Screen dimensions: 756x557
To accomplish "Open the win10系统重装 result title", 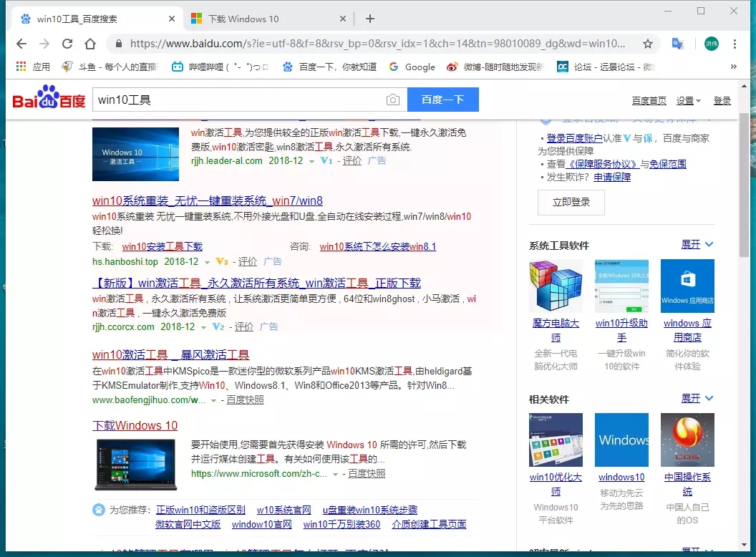I will [x=208, y=200].
